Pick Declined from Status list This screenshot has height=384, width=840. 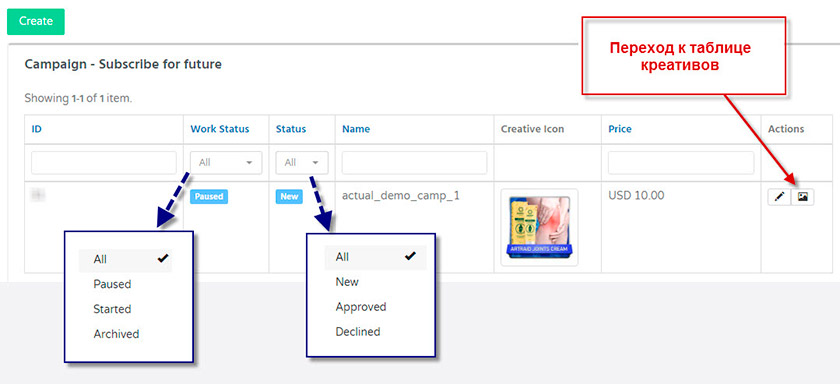[358, 332]
